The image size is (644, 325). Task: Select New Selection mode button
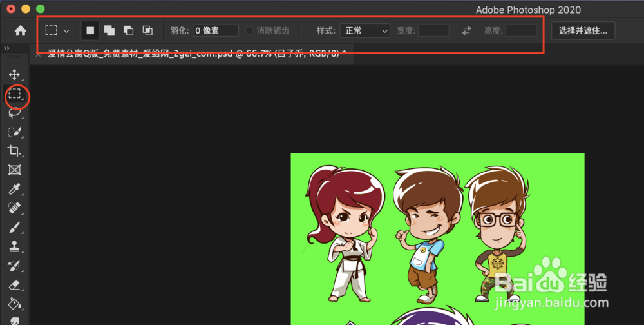(x=90, y=31)
